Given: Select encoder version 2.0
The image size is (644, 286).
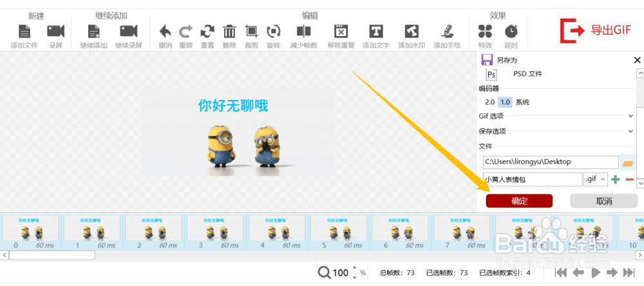Looking at the screenshot, I should coord(489,102).
